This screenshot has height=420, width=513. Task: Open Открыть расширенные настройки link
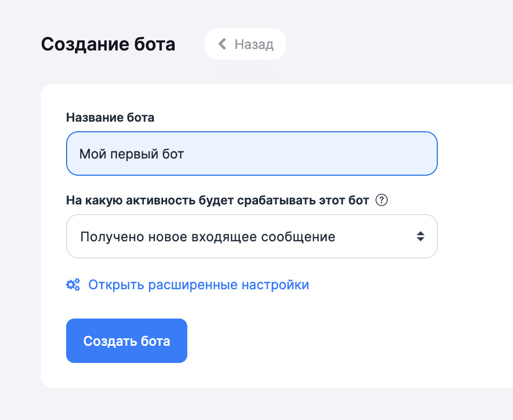point(198,284)
